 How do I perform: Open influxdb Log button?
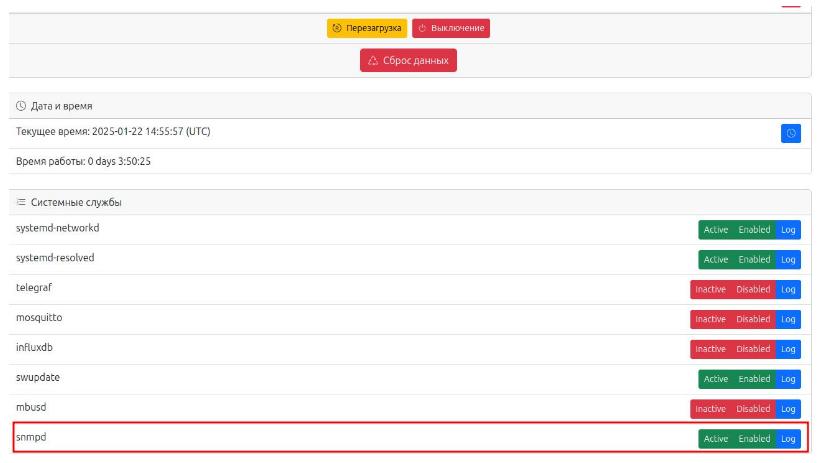789,350
